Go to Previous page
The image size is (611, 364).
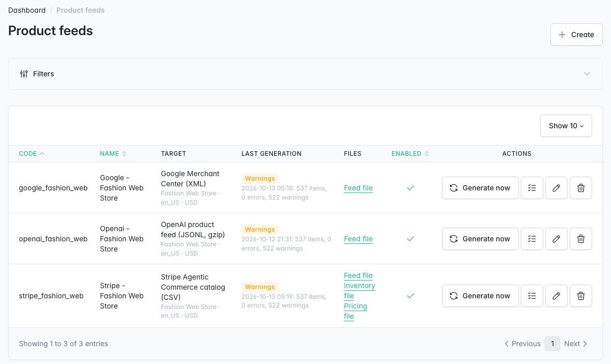tap(522, 344)
